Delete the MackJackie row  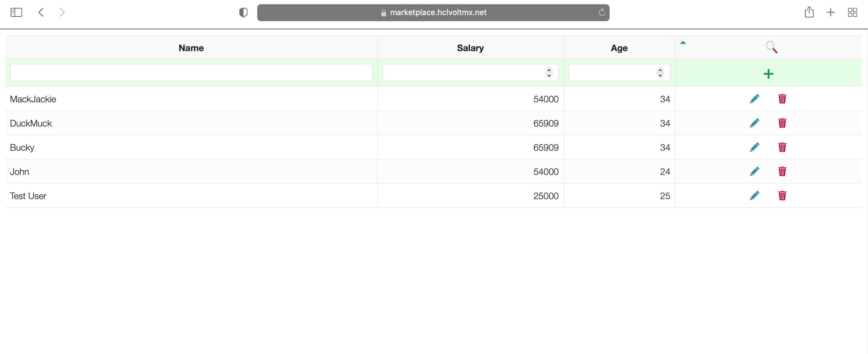click(782, 99)
